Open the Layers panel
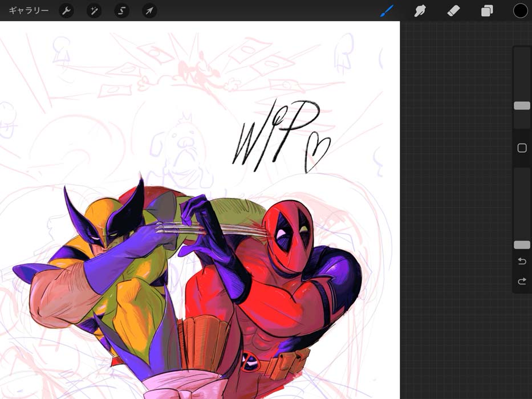Viewport: 532px width, 399px height. (487, 11)
